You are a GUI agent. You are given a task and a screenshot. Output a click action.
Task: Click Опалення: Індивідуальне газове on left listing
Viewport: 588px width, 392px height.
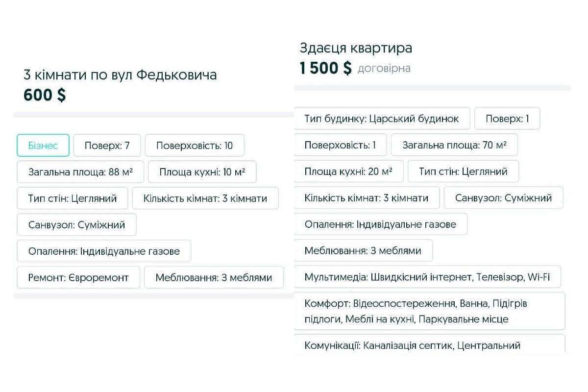point(103,250)
